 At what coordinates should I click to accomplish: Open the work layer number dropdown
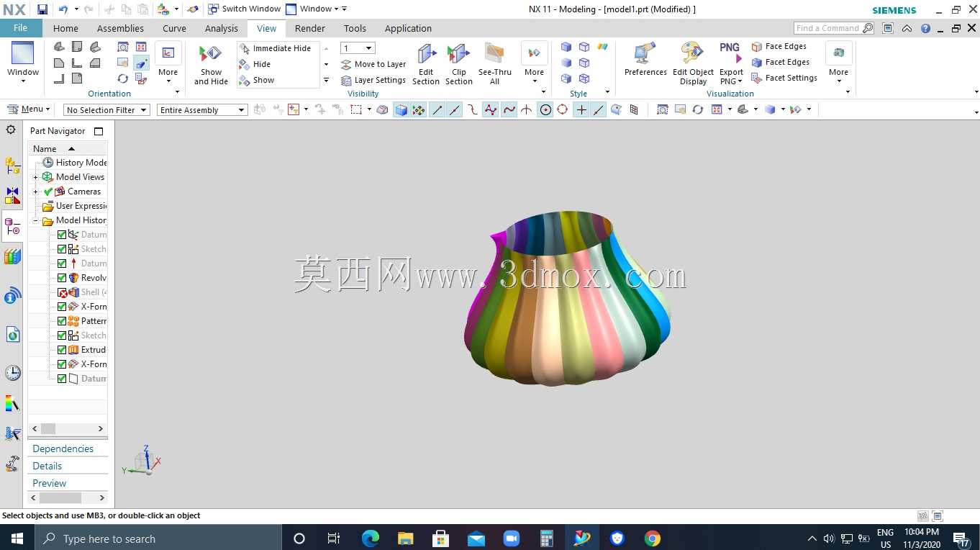click(x=358, y=48)
